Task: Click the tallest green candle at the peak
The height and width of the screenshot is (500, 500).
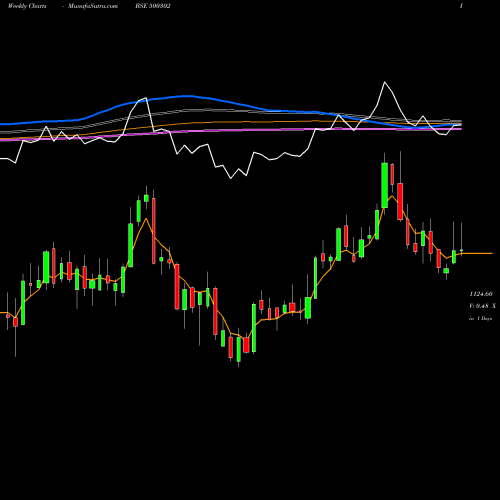Action: (x=385, y=185)
